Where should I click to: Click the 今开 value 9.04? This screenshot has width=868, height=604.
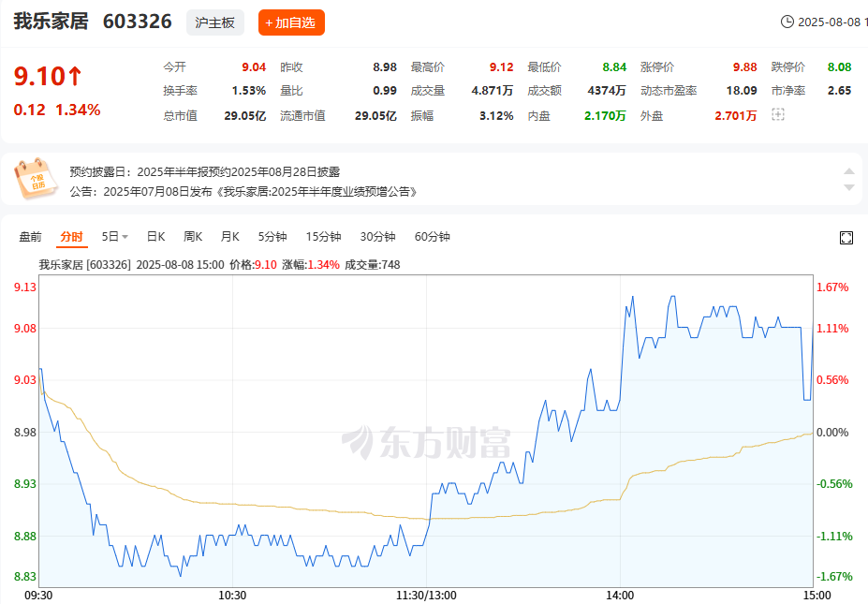tap(254, 67)
